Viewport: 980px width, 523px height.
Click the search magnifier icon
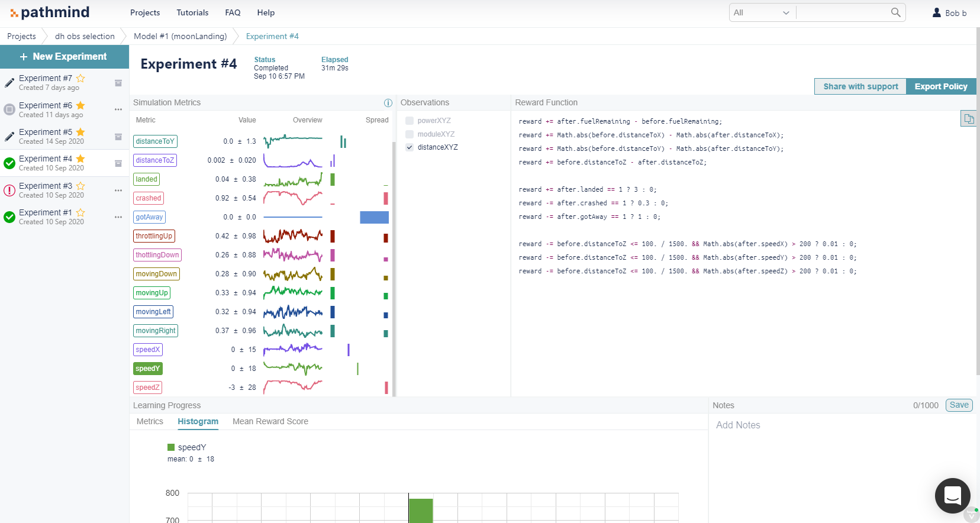896,12
